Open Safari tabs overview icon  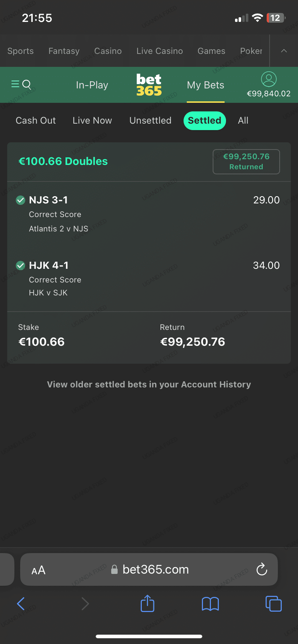273,604
